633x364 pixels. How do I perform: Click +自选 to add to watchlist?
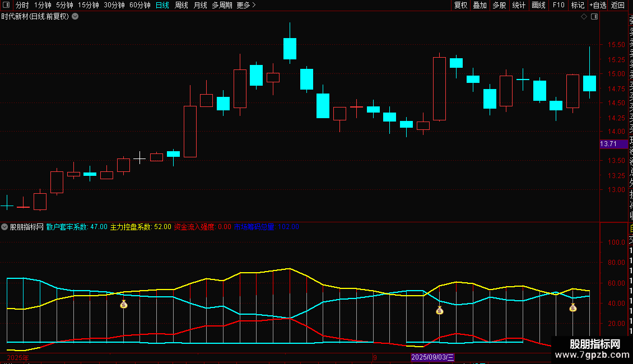(598, 5)
